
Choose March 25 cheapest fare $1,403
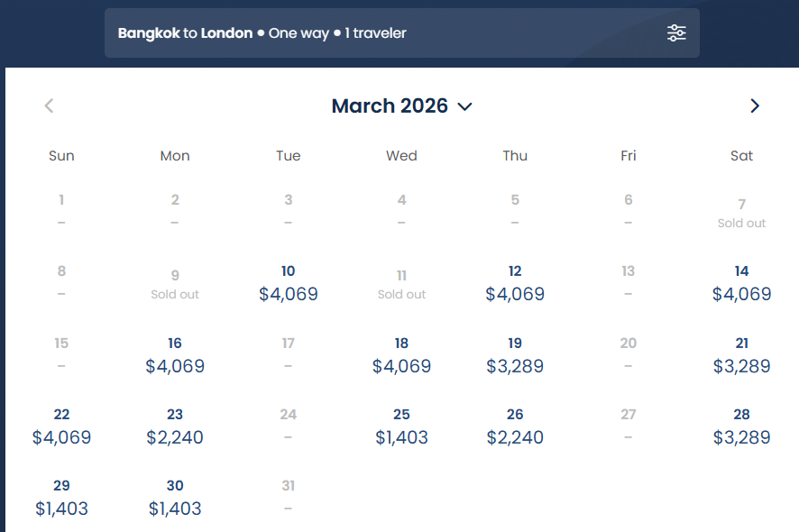[401, 427]
